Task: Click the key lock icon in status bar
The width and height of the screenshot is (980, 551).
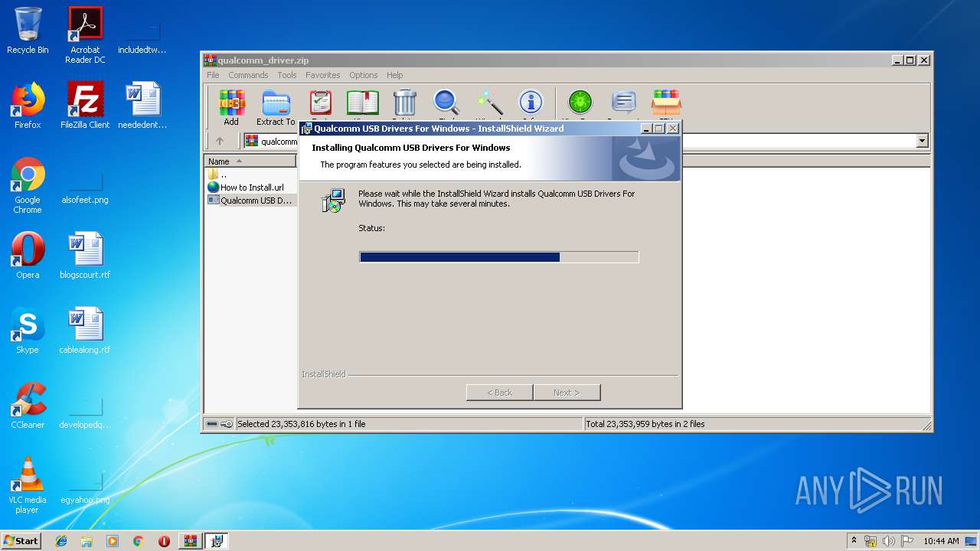Action: 227,424
